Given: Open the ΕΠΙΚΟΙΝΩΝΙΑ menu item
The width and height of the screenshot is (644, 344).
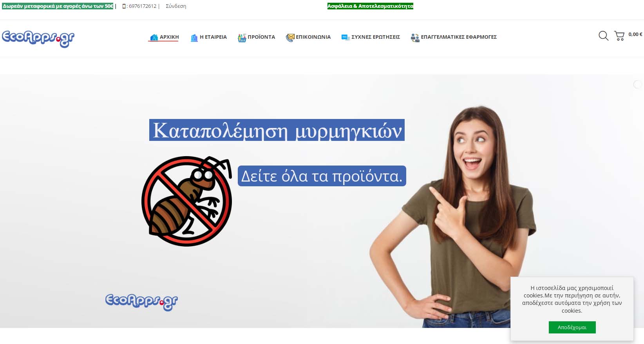Looking at the screenshot, I should (x=313, y=37).
